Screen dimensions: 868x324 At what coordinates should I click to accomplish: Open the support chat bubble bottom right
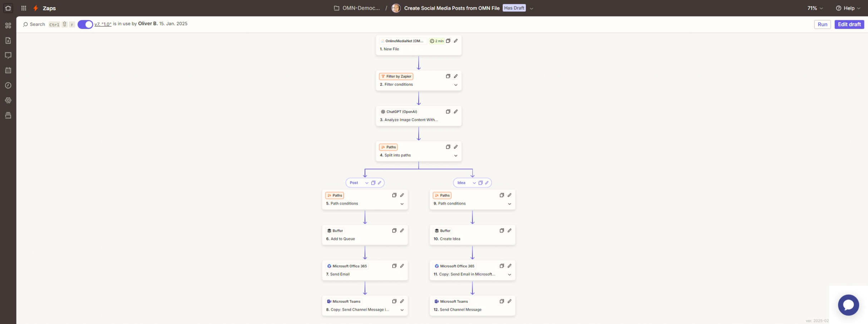pos(849,305)
